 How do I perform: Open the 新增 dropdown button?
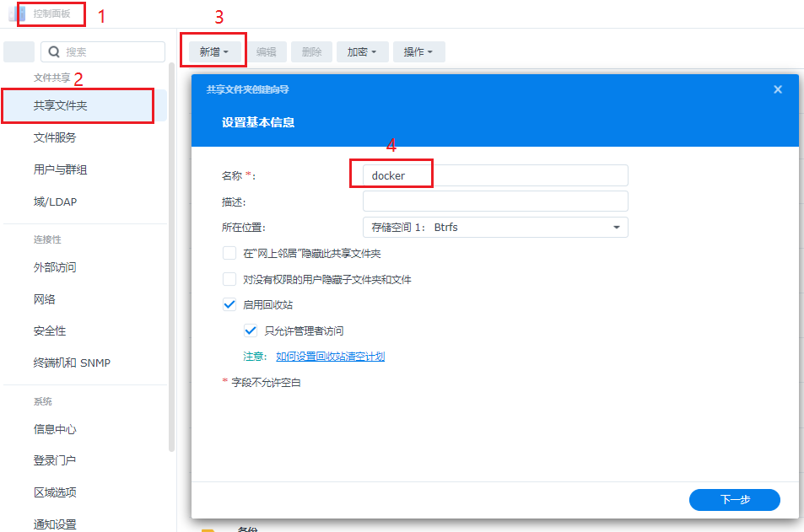[213, 51]
